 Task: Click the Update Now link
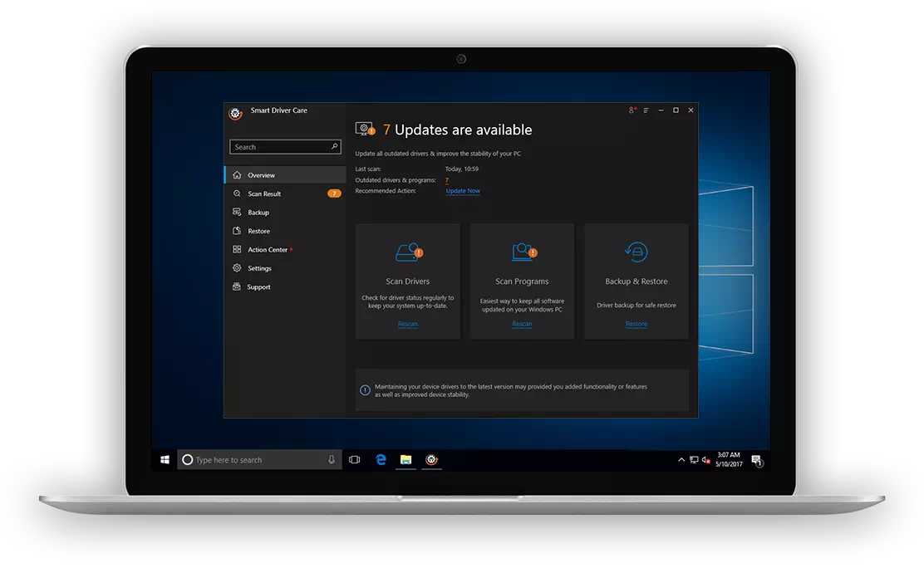click(463, 190)
